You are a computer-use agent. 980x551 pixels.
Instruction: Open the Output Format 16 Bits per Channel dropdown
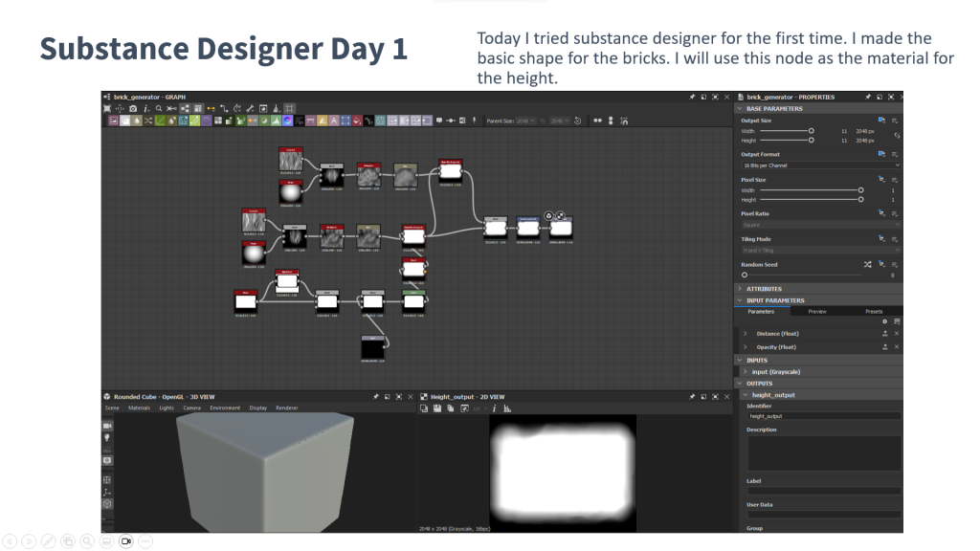pyautogui.click(x=820, y=165)
